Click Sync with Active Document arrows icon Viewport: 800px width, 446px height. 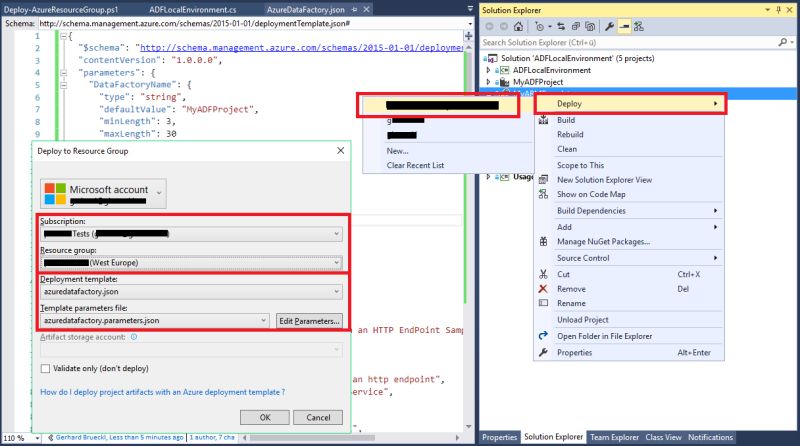(561, 27)
